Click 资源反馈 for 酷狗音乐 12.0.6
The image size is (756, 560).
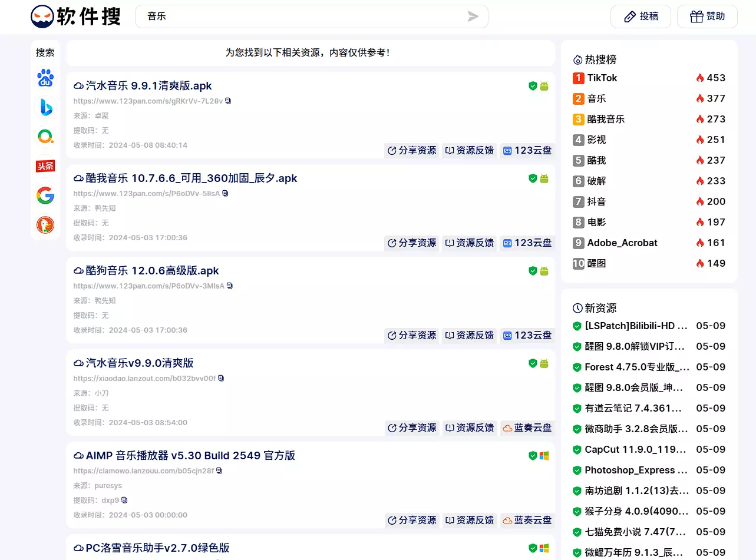469,335
